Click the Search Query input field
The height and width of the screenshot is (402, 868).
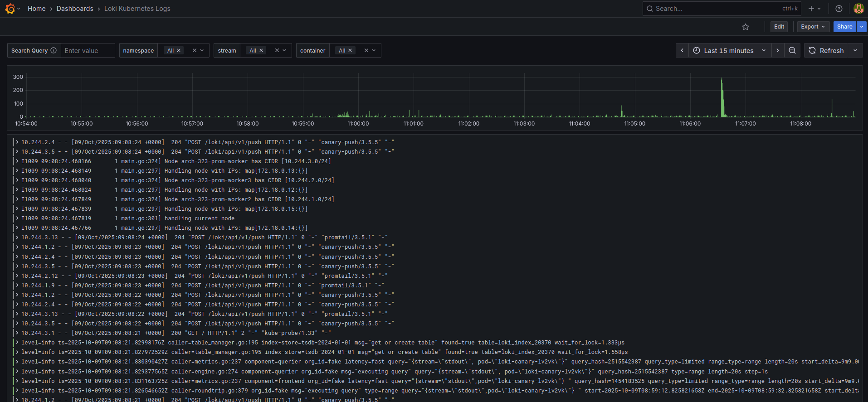[88, 50]
